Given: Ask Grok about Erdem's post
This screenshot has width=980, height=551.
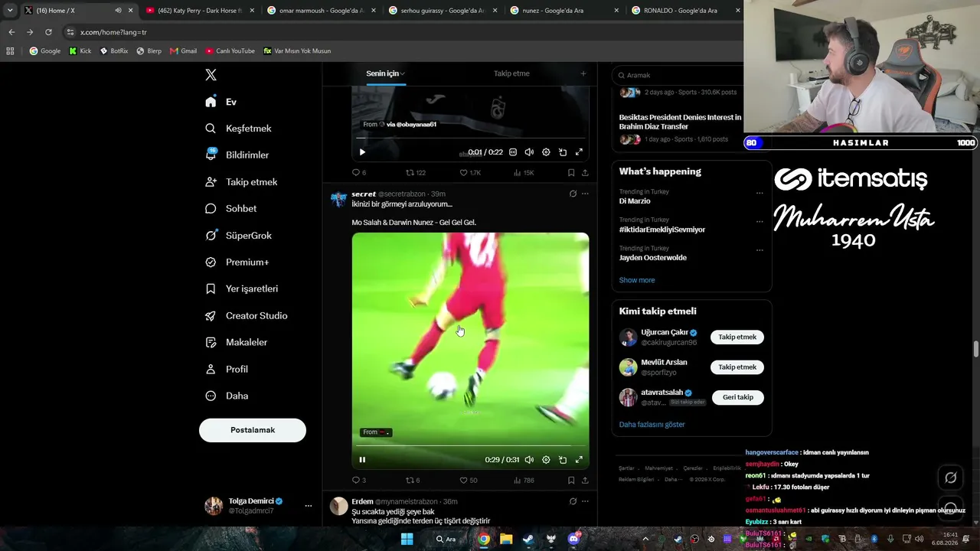Looking at the screenshot, I should coord(573,501).
